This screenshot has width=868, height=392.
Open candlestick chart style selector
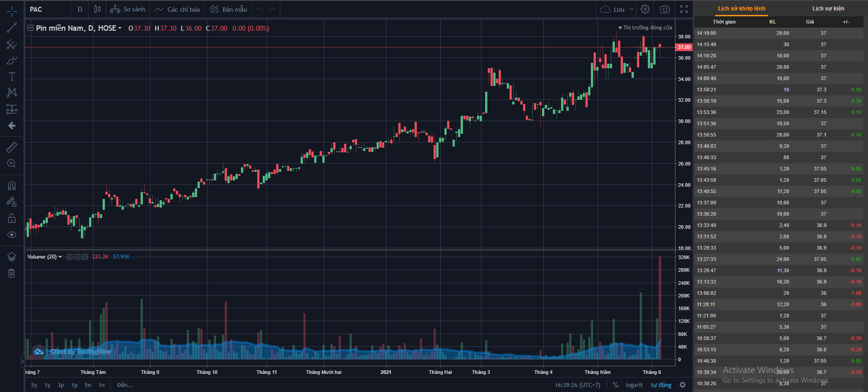[x=97, y=9]
